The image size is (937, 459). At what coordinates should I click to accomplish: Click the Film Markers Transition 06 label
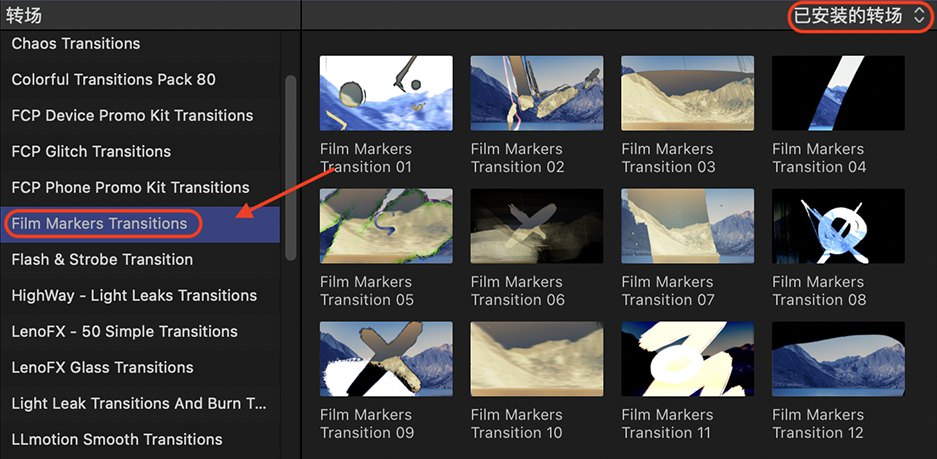click(518, 290)
